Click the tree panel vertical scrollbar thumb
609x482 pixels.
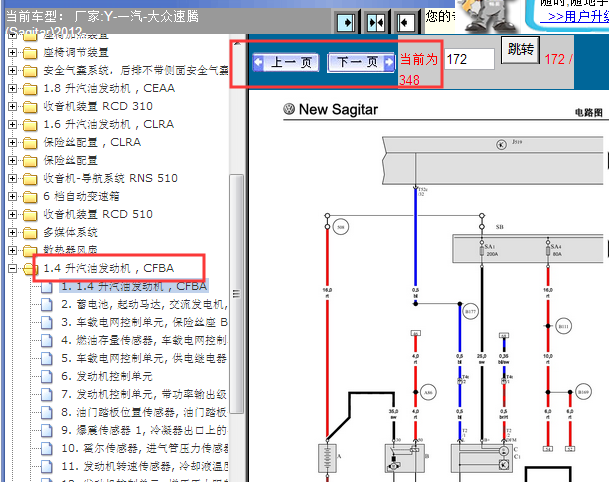tap(236, 294)
